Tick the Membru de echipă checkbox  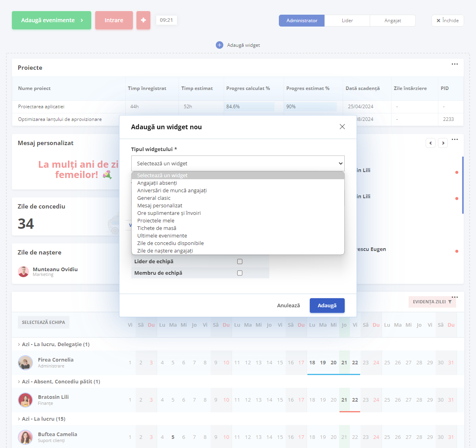tap(240, 273)
